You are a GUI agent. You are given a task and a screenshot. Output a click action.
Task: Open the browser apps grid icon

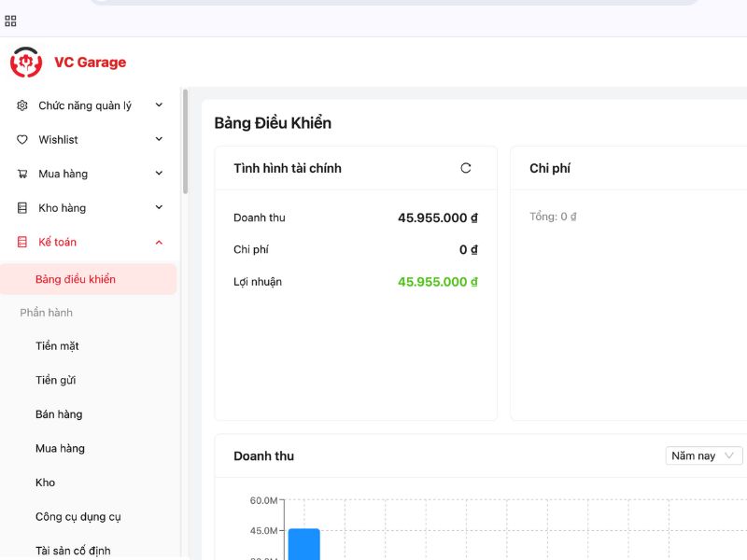pyautogui.click(x=11, y=21)
